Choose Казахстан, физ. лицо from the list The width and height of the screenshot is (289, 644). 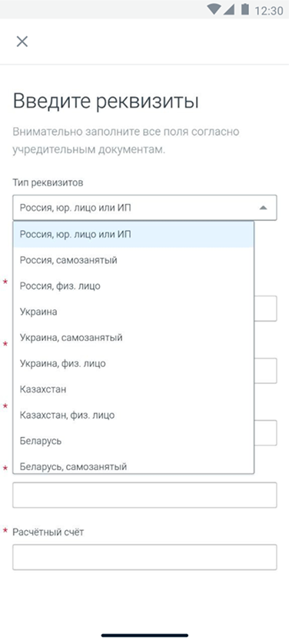134,415
